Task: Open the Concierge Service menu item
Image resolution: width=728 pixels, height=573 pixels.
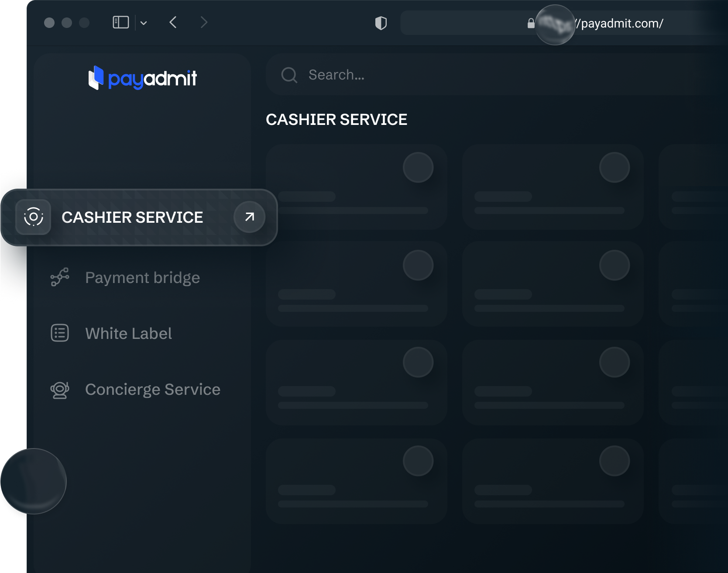Action: (152, 390)
